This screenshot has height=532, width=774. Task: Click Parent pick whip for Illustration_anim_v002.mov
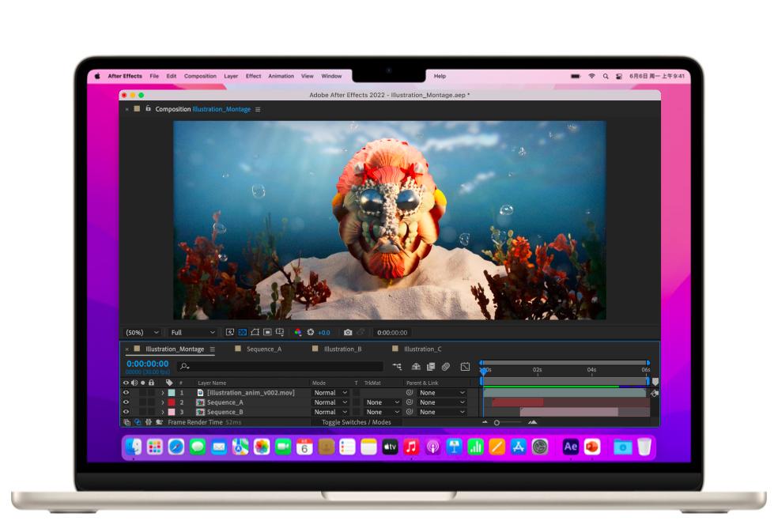(x=410, y=392)
